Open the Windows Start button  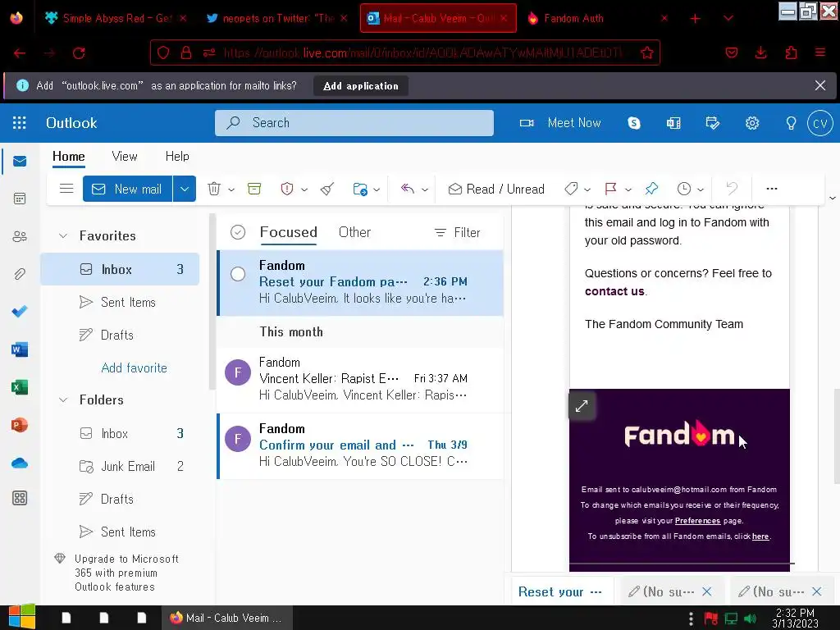pyautogui.click(x=22, y=618)
